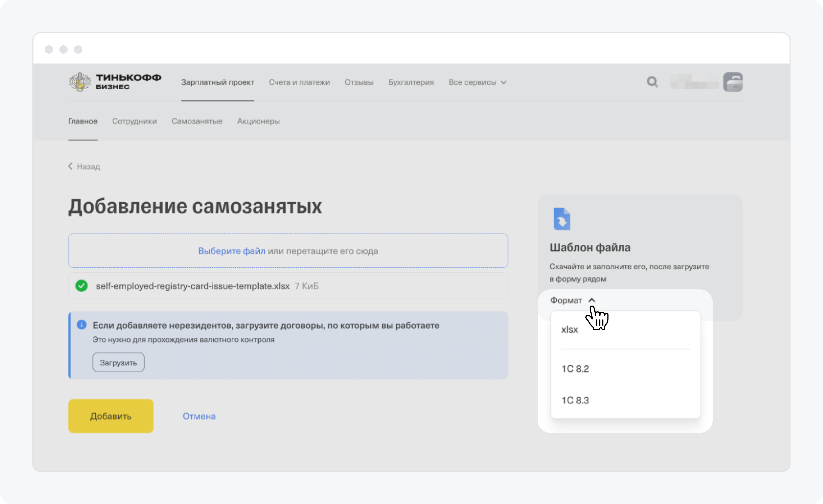Click the Tinkoff Business logo emblem

pyautogui.click(x=79, y=82)
